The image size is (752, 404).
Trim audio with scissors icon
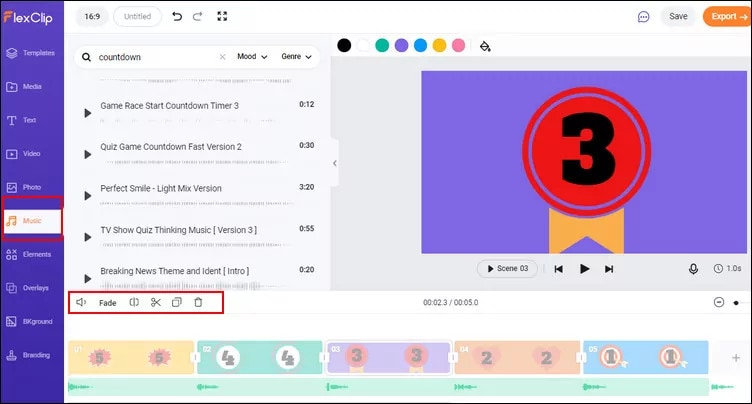(155, 302)
